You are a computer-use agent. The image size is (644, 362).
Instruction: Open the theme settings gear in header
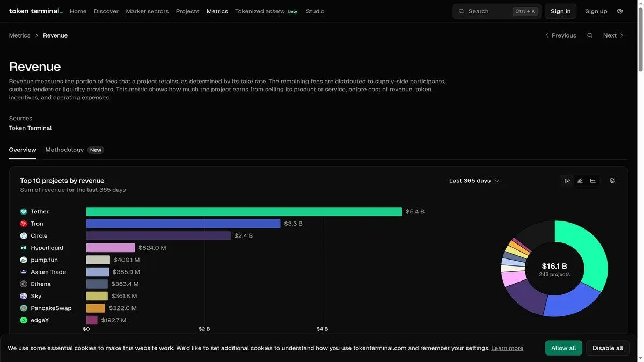point(620,11)
